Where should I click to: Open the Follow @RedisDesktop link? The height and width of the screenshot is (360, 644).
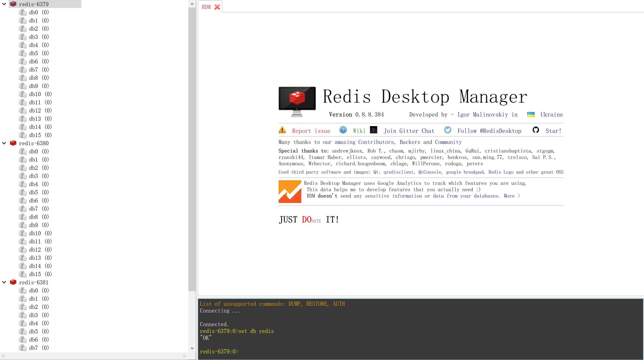click(x=489, y=131)
